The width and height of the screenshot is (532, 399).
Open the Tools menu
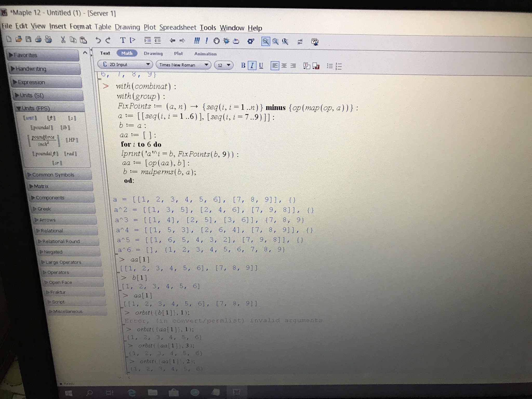208,28
